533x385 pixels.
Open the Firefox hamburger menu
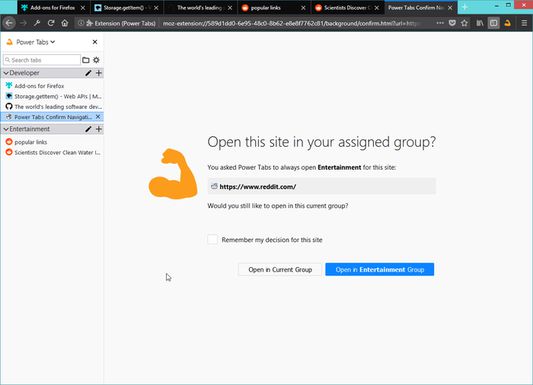(x=524, y=23)
